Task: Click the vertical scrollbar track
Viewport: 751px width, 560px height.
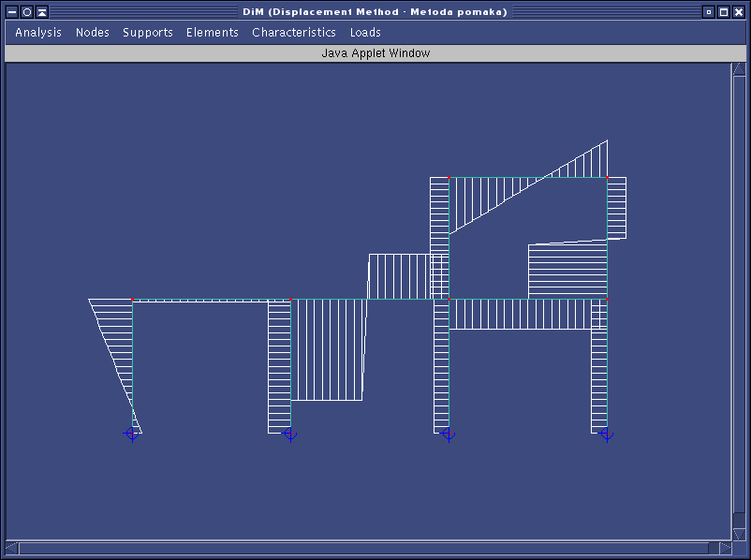Action: click(739, 302)
